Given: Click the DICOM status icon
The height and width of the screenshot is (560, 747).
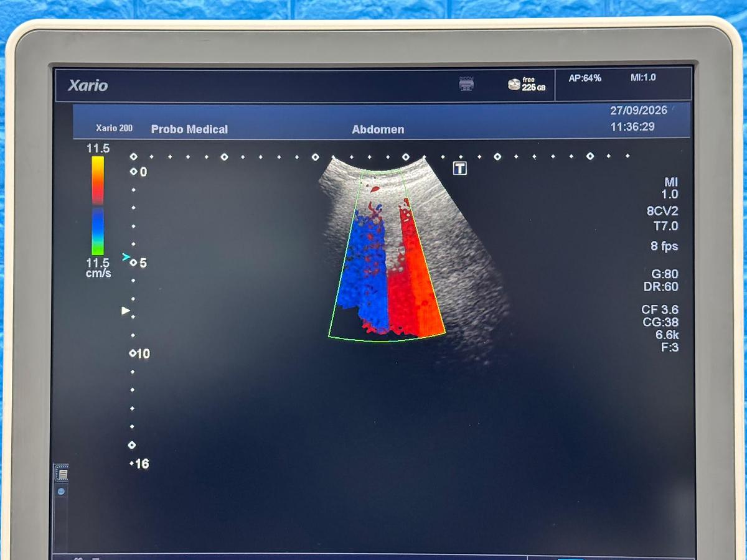Looking at the screenshot, I should coord(466,83).
